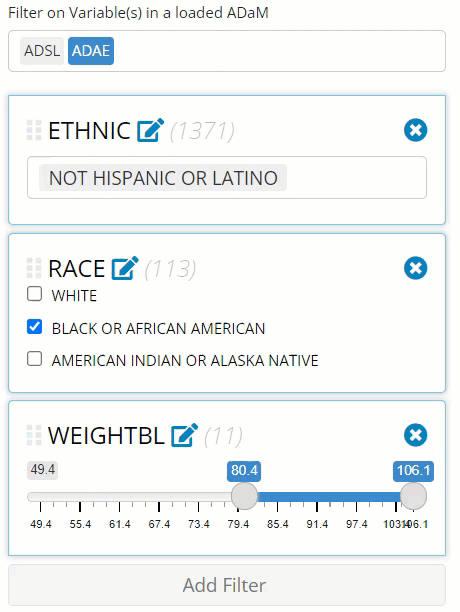
Task: Click the upper WEIGHTBL slider handle at 106.1
Action: [414, 496]
